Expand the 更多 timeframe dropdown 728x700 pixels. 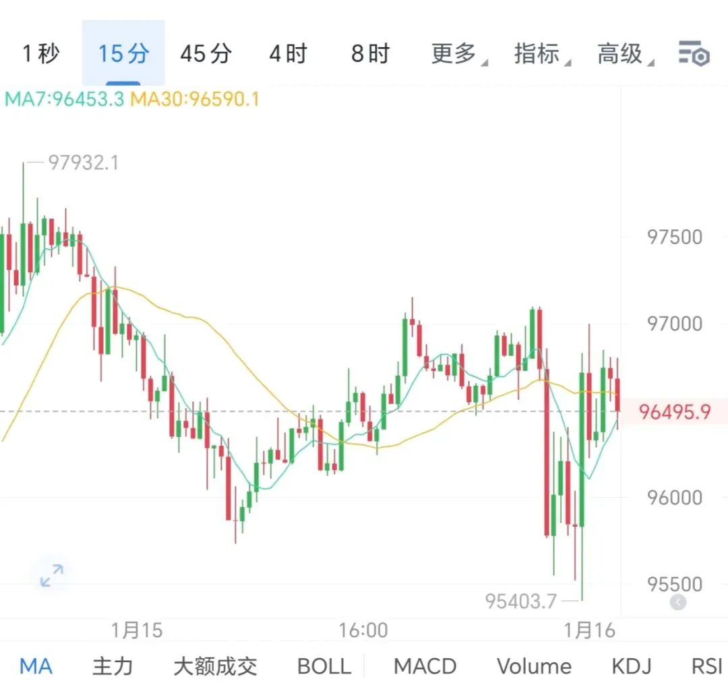click(456, 53)
